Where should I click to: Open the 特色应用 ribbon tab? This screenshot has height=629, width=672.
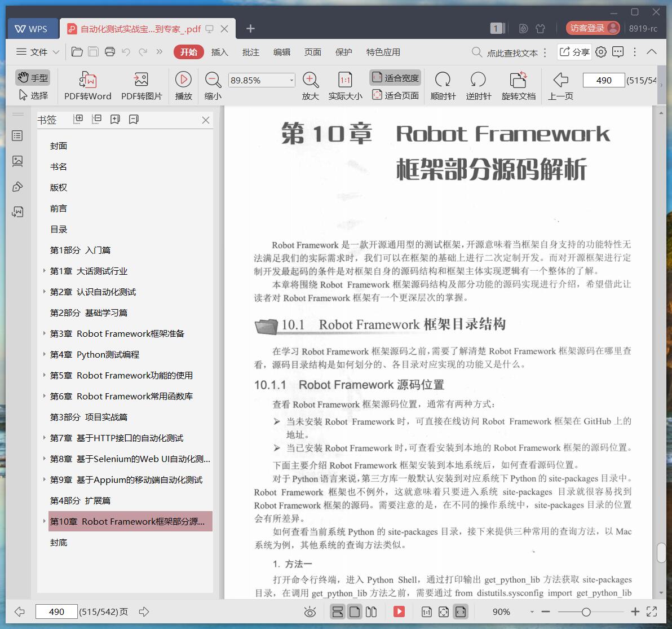(383, 52)
